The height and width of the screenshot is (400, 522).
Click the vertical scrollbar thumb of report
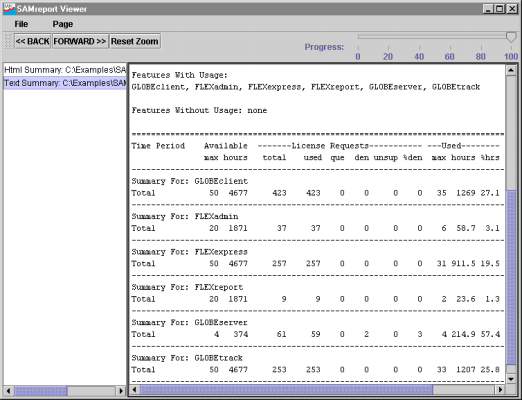511,277
